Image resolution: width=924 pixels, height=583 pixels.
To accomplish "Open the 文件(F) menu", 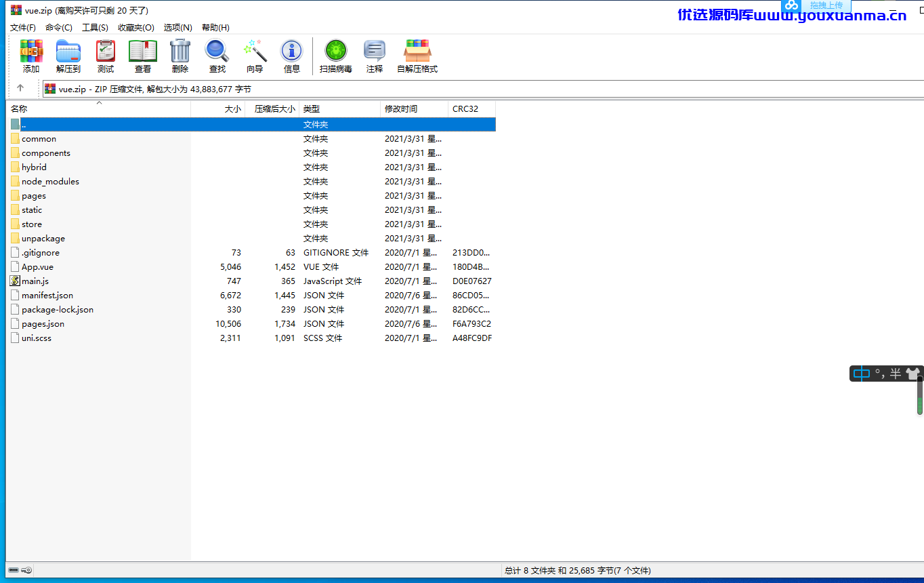I will pyautogui.click(x=23, y=28).
